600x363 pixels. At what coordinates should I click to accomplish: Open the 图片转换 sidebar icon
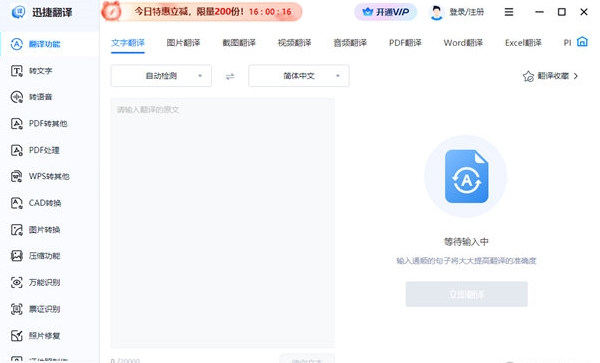16,230
